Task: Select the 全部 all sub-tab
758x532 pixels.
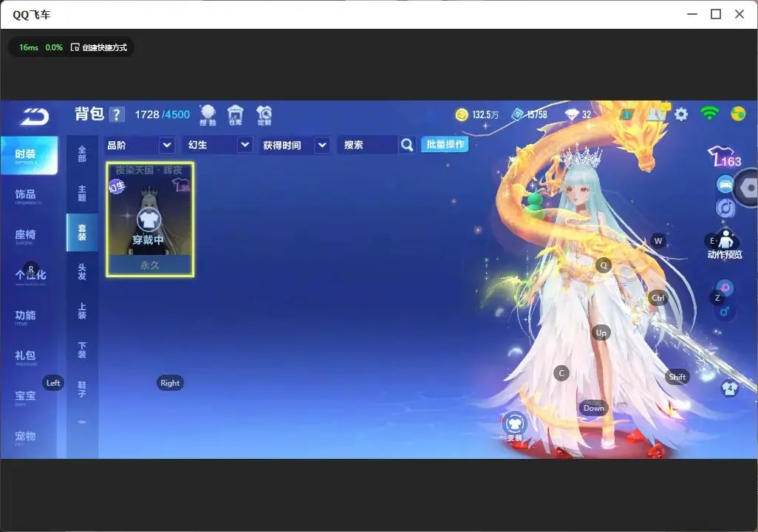Action: 82,154
